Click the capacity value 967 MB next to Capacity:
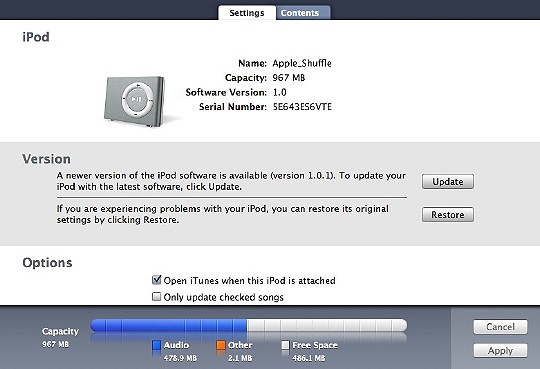Screen dimensions: 540x369 289,78
